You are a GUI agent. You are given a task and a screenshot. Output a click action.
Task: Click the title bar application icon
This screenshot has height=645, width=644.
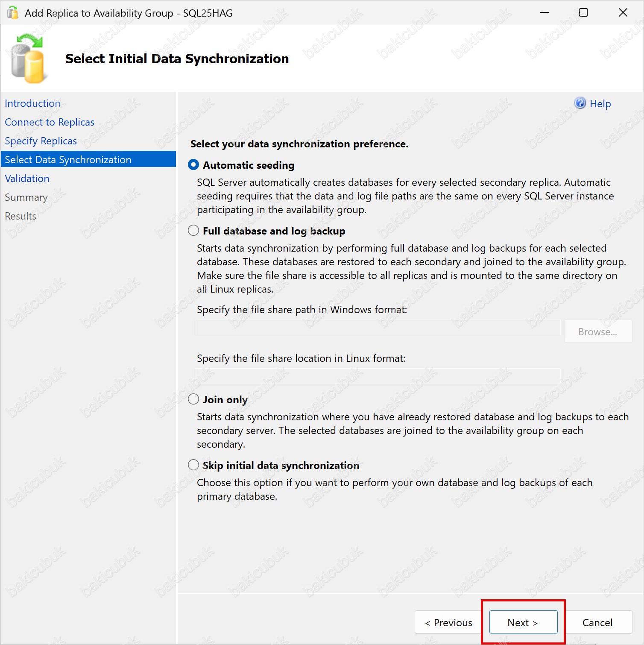pyautogui.click(x=13, y=13)
